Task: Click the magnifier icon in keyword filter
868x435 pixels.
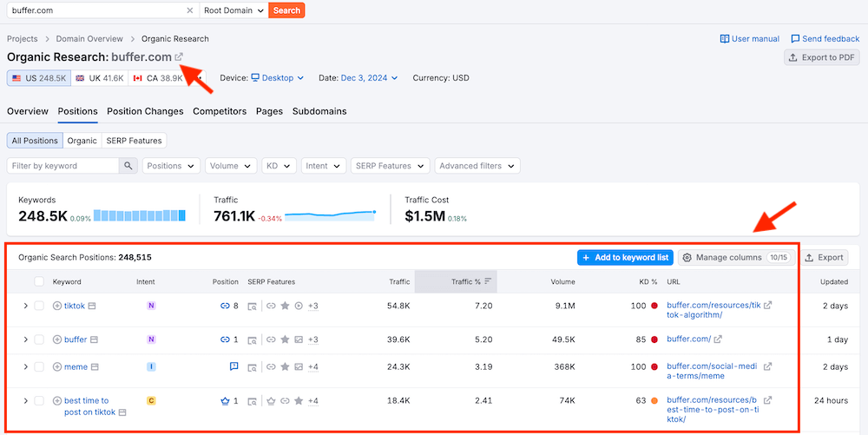Action: pos(128,166)
